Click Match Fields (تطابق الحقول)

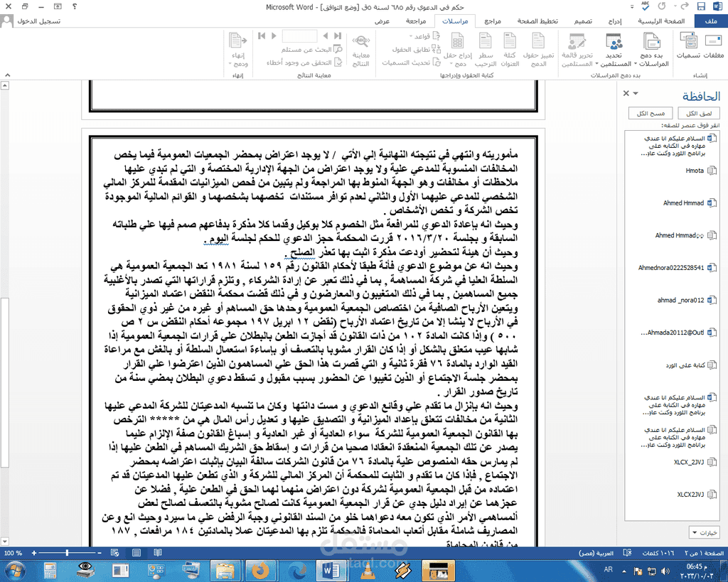click(x=416, y=49)
